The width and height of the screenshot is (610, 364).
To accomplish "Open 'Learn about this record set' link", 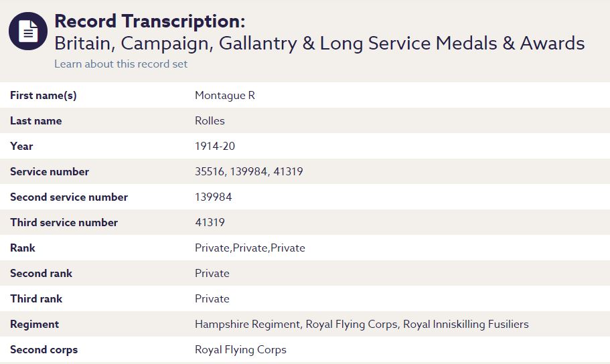I will [121, 64].
